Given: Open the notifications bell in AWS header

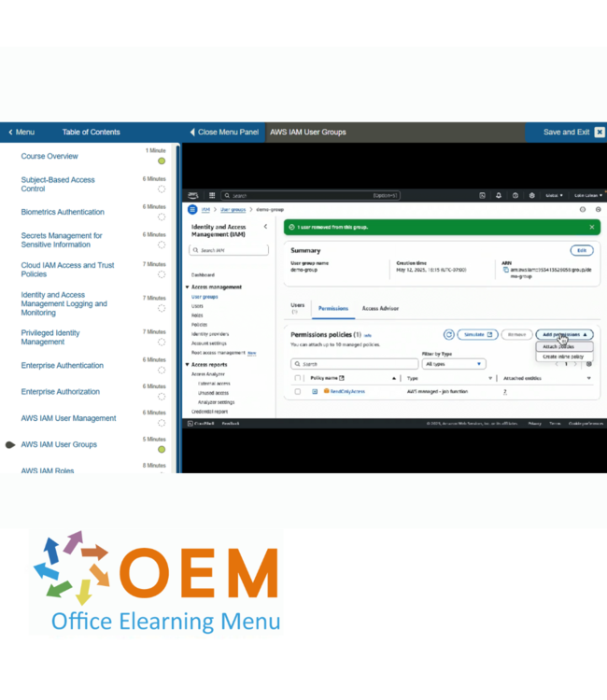Looking at the screenshot, I should tap(498, 196).
